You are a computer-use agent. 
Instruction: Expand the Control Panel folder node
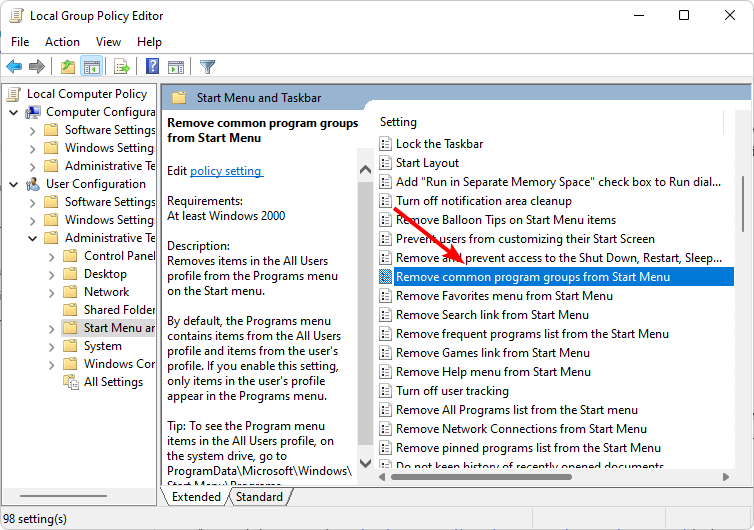tap(51, 256)
